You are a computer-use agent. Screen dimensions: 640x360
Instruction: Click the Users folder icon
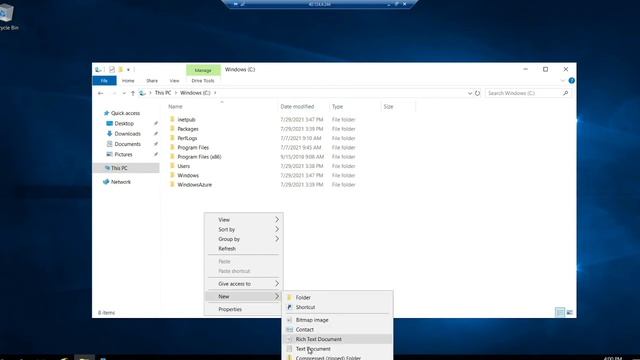coord(172,166)
